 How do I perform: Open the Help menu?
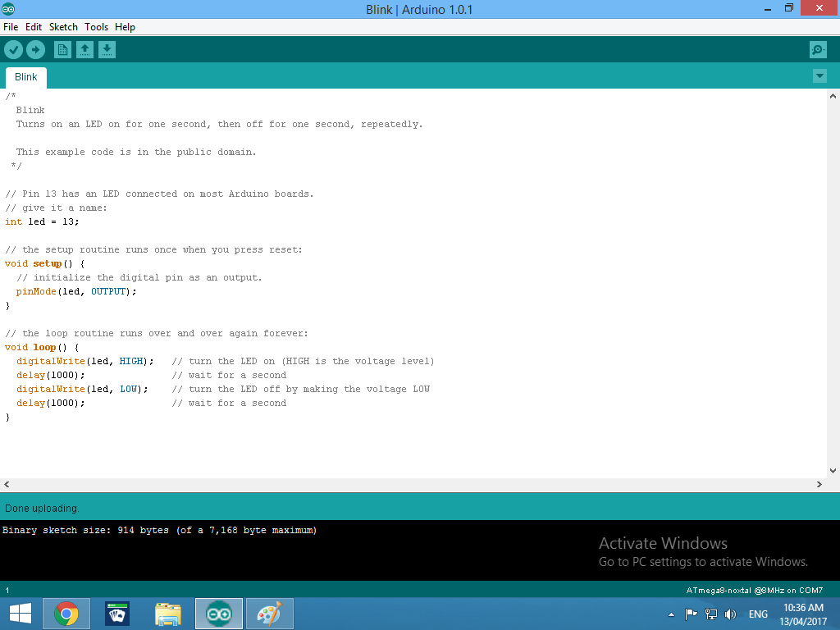coord(125,27)
